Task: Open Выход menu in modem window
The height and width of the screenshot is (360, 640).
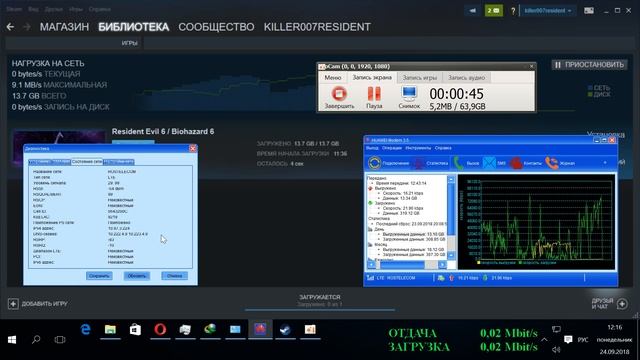Action: tap(372, 148)
